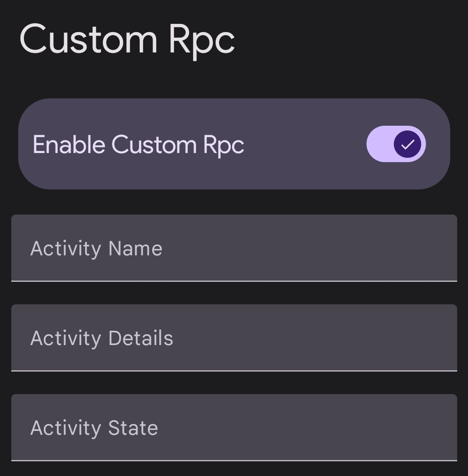Click inside the bottom text field
Screen dimensions: 468x476
coord(234,427)
